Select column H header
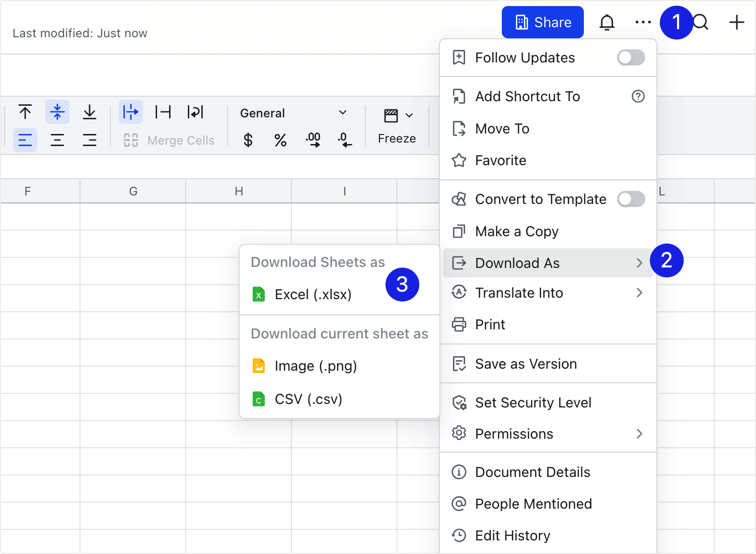The width and height of the screenshot is (756, 554). click(239, 191)
